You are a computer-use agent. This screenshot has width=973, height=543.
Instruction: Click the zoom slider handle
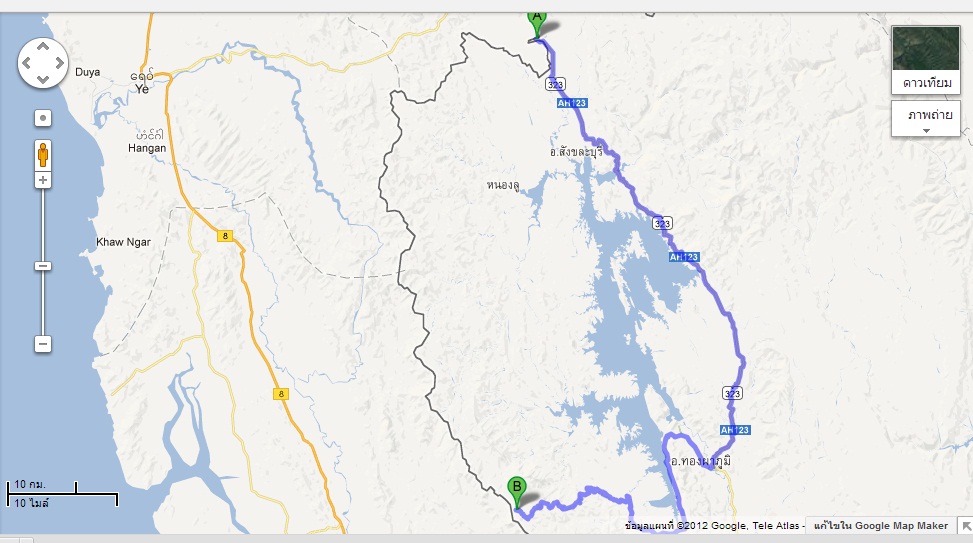(x=43, y=266)
